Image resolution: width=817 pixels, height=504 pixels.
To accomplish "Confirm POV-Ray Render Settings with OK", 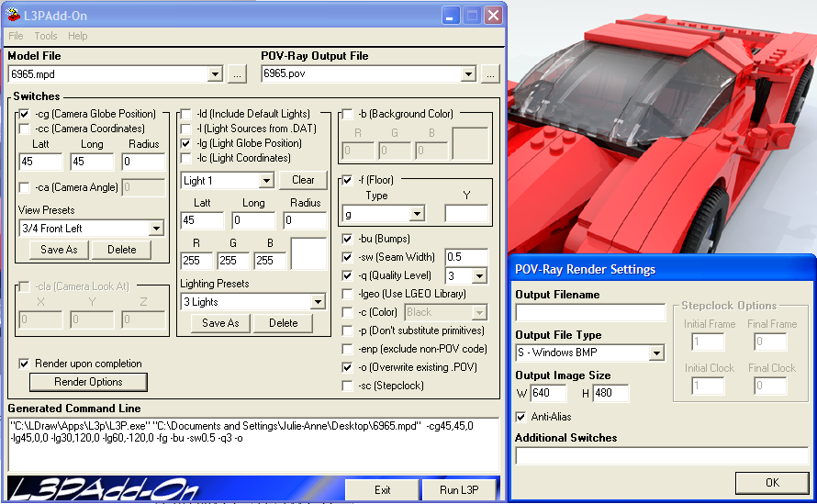I will tap(772, 483).
